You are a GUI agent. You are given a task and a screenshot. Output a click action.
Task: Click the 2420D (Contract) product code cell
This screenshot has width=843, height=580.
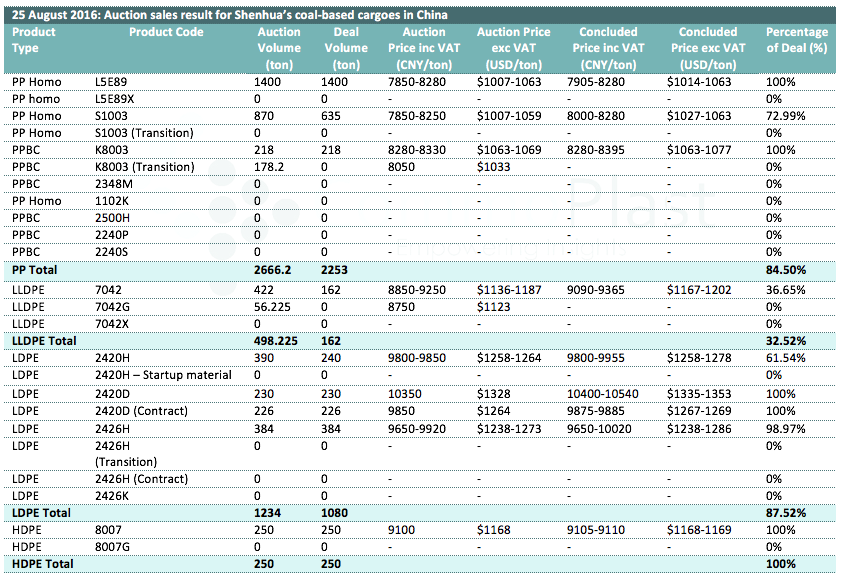click(147, 410)
